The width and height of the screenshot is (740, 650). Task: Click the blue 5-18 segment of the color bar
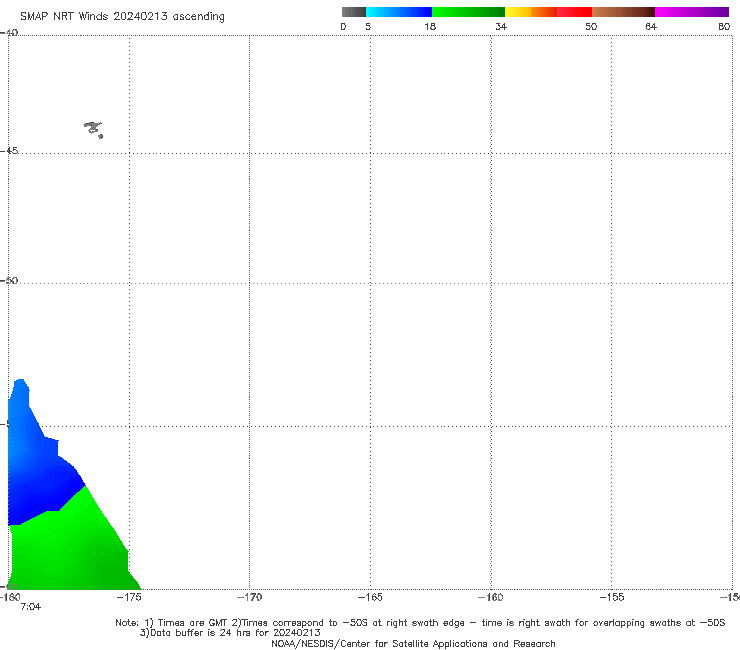tap(399, 12)
